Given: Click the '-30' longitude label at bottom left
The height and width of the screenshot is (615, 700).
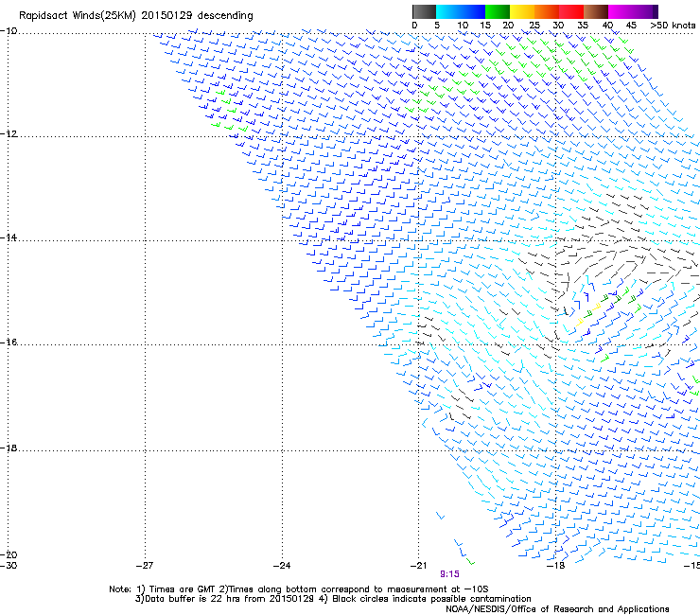Looking at the screenshot, I should (9, 566).
